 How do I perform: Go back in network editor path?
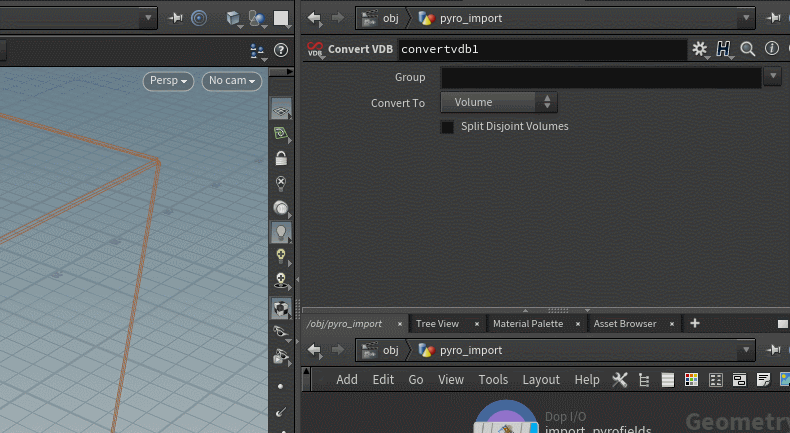pos(314,350)
